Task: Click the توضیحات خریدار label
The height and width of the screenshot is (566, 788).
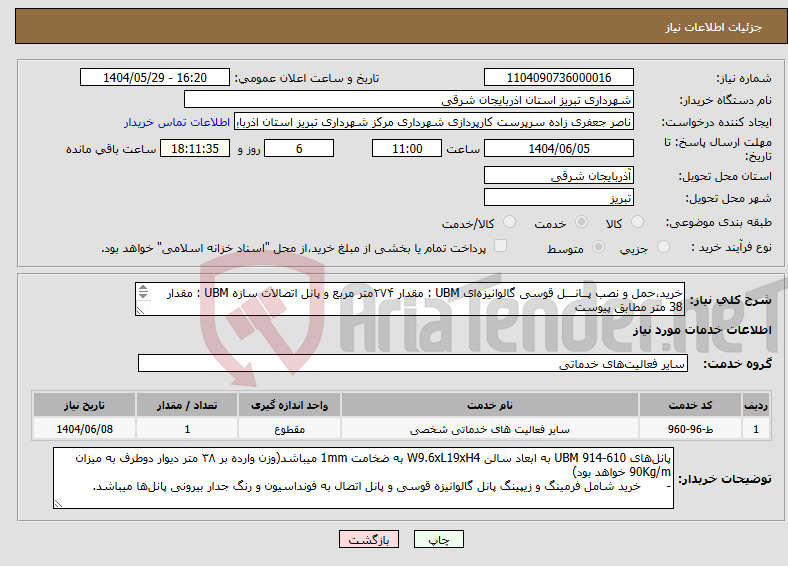Action: [725, 479]
